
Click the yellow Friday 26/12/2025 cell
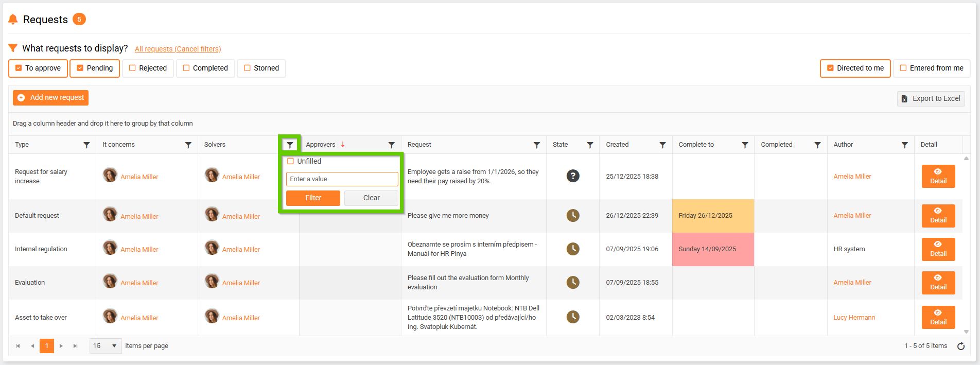[x=713, y=216]
